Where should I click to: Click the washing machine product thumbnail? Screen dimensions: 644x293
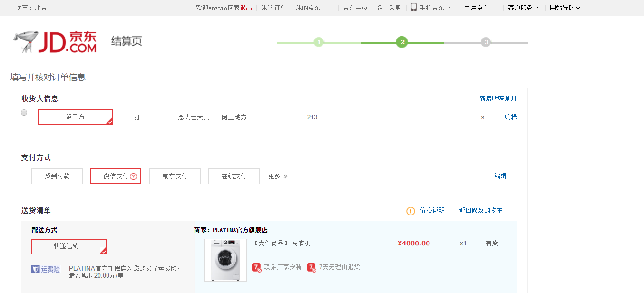[x=225, y=260]
